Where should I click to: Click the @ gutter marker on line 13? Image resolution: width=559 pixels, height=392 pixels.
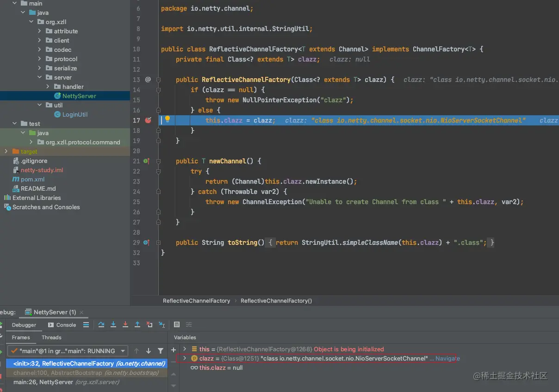coord(148,80)
